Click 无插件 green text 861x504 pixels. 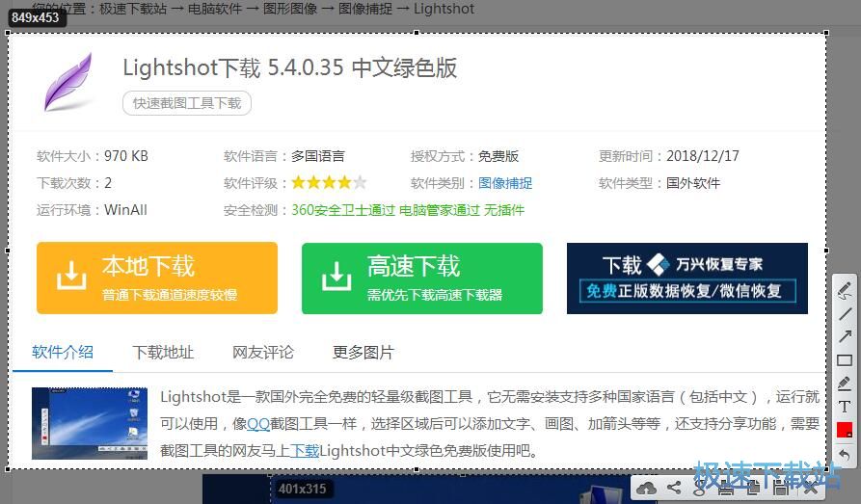pos(504,210)
